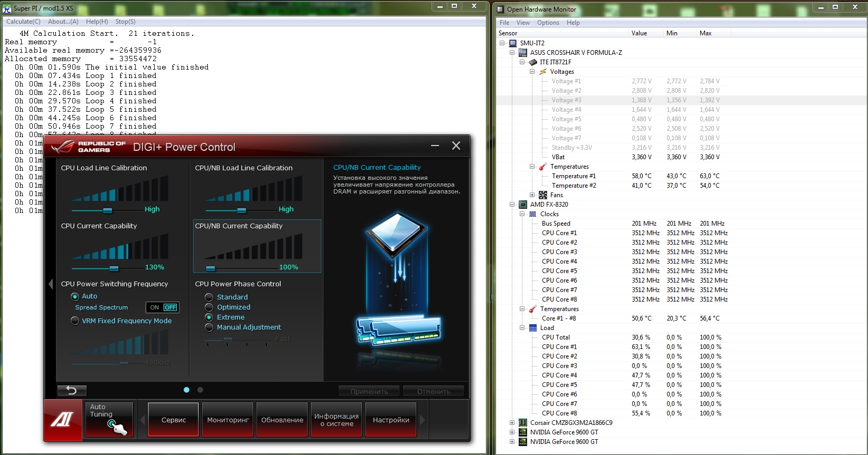The width and height of the screenshot is (868, 455).
Task: Open Calculate menu in Super PI
Action: [23, 22]
